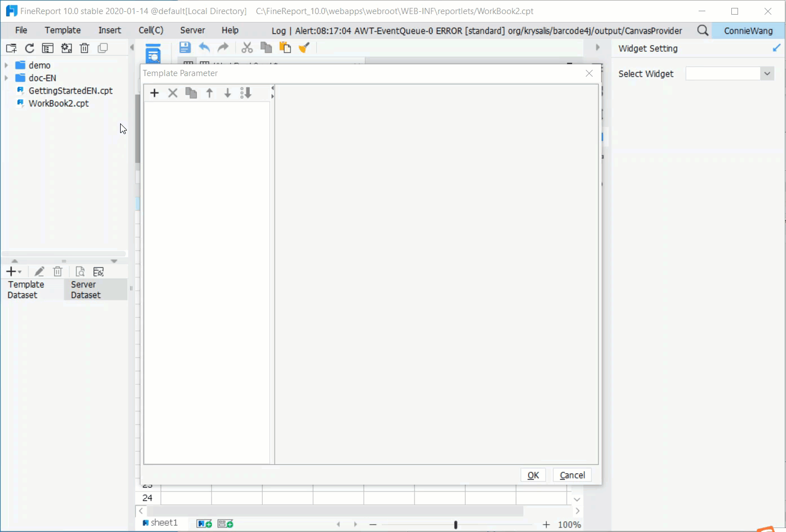This screenshot has height=532, width=786.
Task: Undo the last action with the undo arrow
Action: [x=204, y=48]
